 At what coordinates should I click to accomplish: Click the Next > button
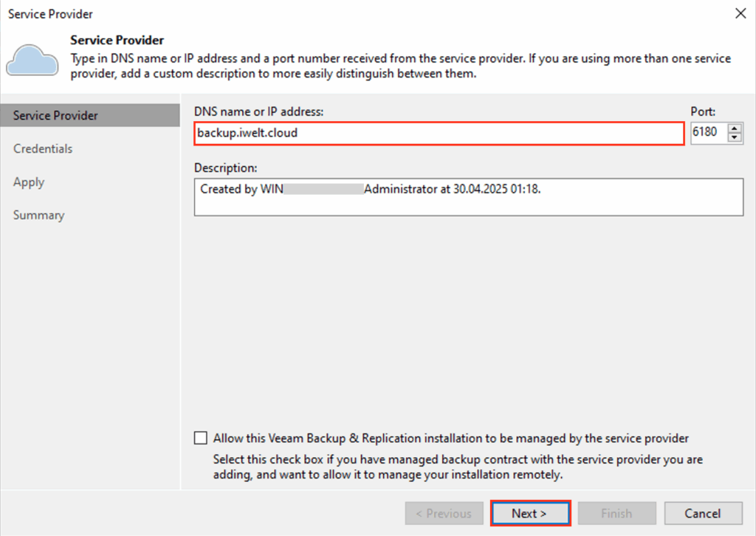(x=530, y=513)
